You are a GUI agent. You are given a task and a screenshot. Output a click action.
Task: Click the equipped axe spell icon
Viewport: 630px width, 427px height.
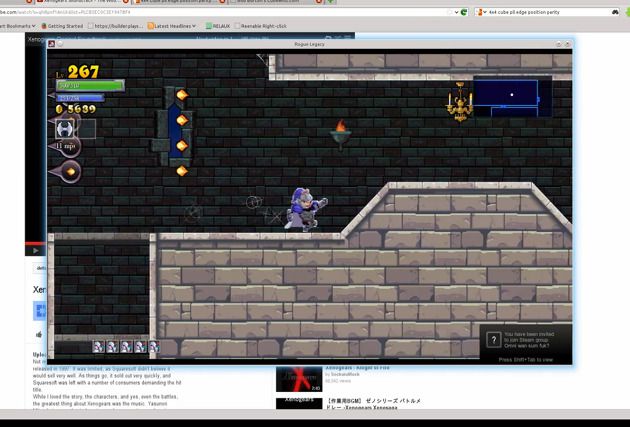[x=65, y=129]
